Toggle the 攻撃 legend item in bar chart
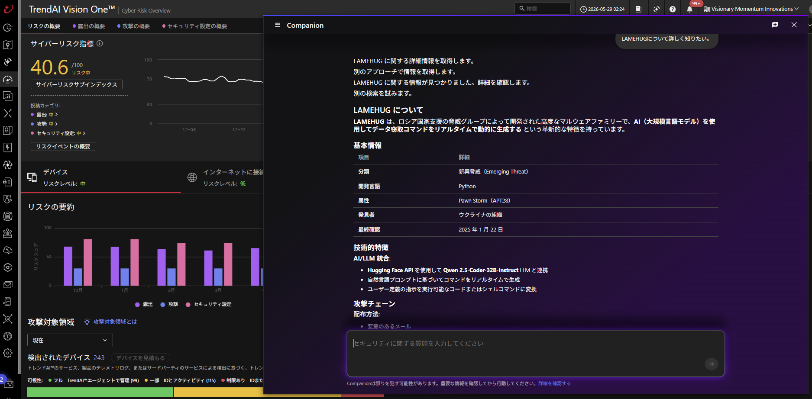Image resolution: width=812 pixels, height=399 pixels. click(x=169, y=304)
